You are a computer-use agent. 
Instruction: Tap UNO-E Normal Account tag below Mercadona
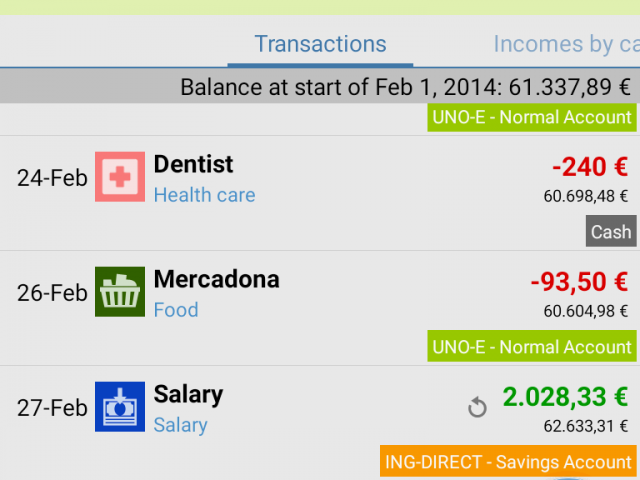point(532,346)
